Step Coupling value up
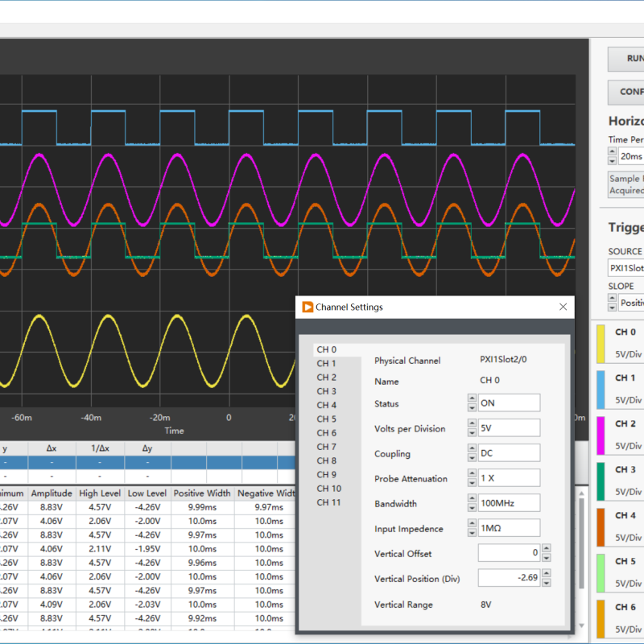 pos(472,448)
